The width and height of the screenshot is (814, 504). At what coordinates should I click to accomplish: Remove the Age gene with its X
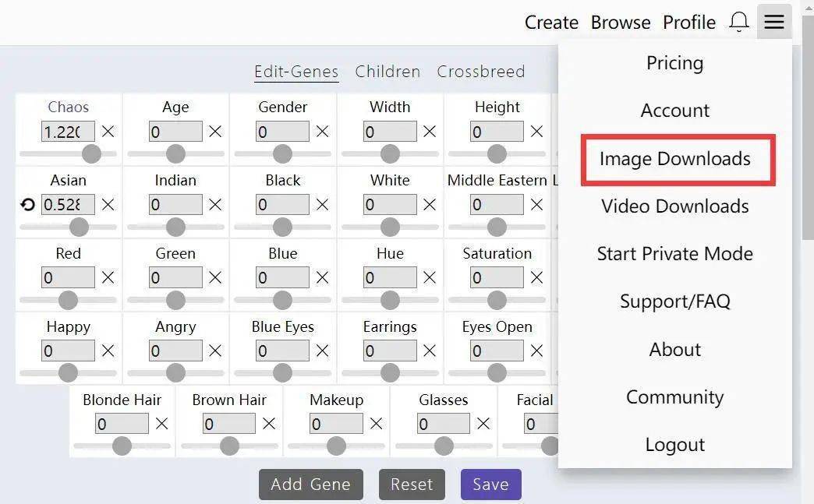click(x=215, y=132)
